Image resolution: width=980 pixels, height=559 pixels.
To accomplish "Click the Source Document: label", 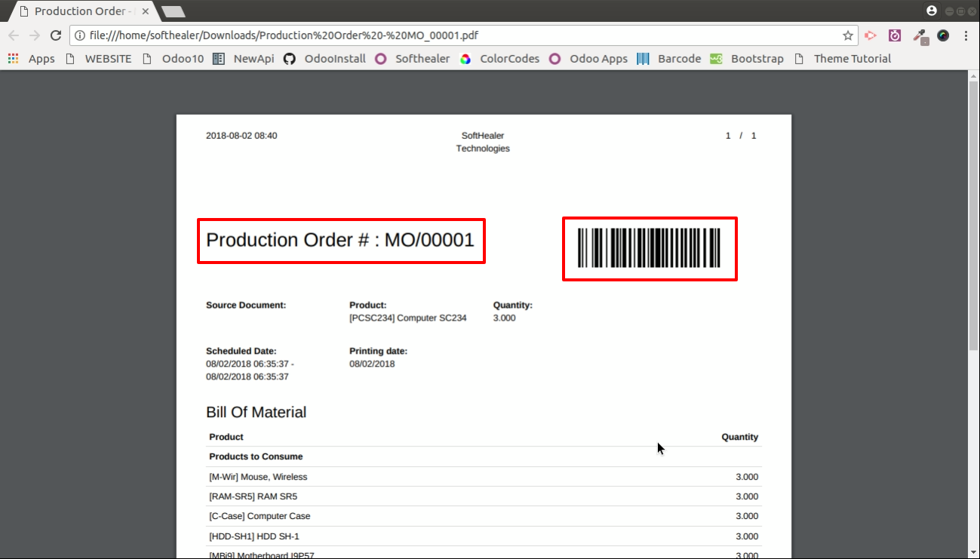I will click(x=246, y=306).
